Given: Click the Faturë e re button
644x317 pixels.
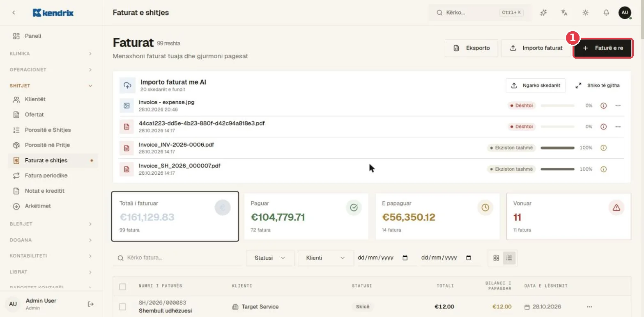Looking at the screenshot, I should [603, 48].
